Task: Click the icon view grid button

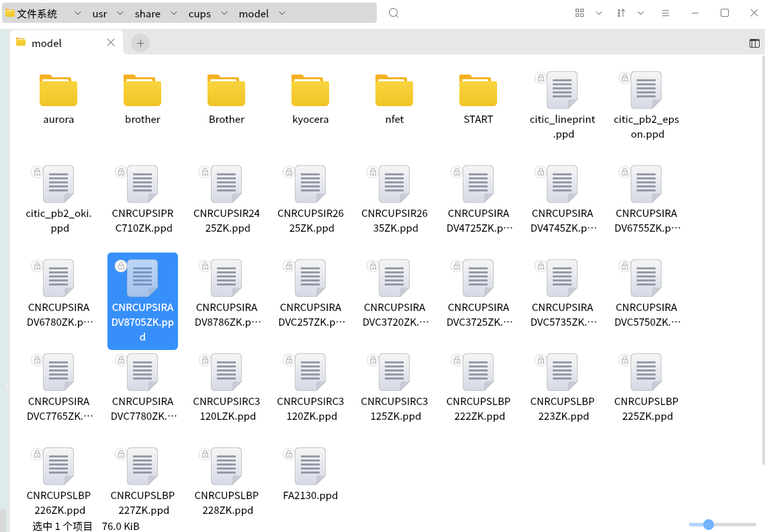Action: point(580,13)
